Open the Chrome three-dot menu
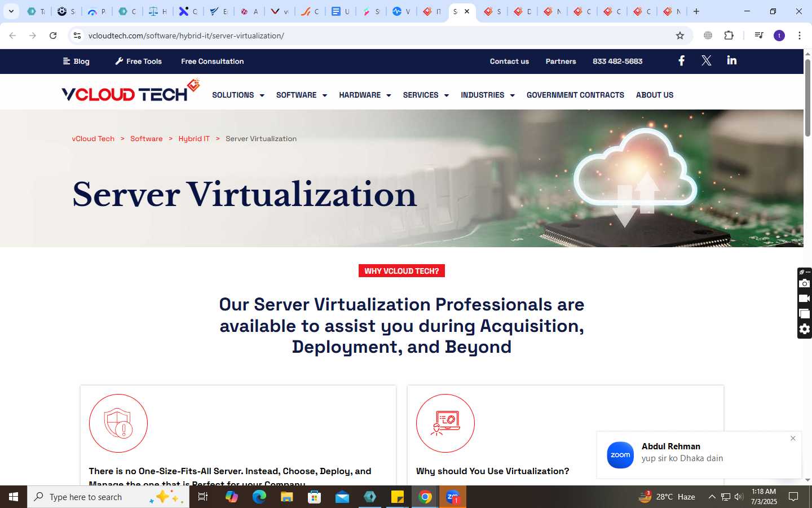This screenshot has height=508, width=812. click(x=799, y=36)
